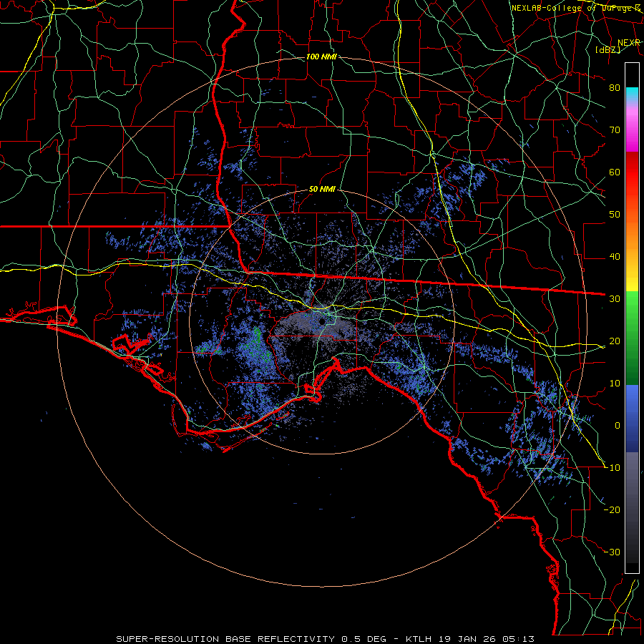
Task: Click the 70 value on dBZ scale
Action: point(615,130)
